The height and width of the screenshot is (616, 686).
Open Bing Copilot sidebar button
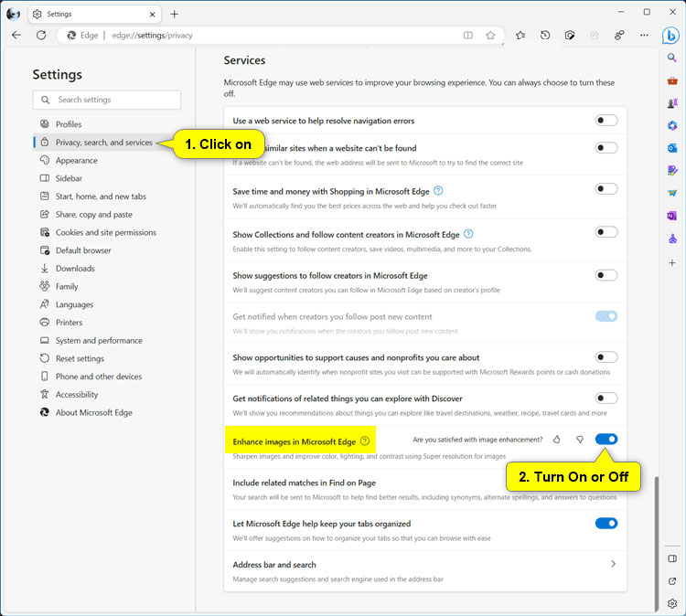[x=670, y=36]
